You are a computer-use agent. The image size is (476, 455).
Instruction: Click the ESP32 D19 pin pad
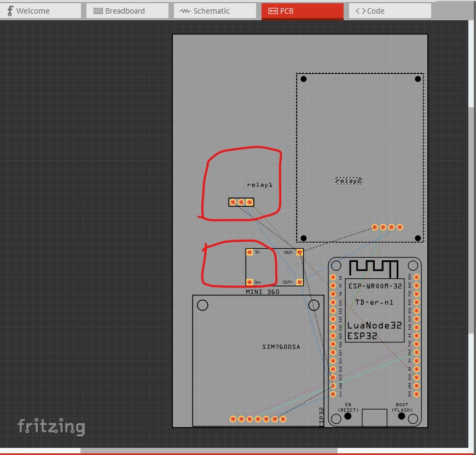[416, 319]
